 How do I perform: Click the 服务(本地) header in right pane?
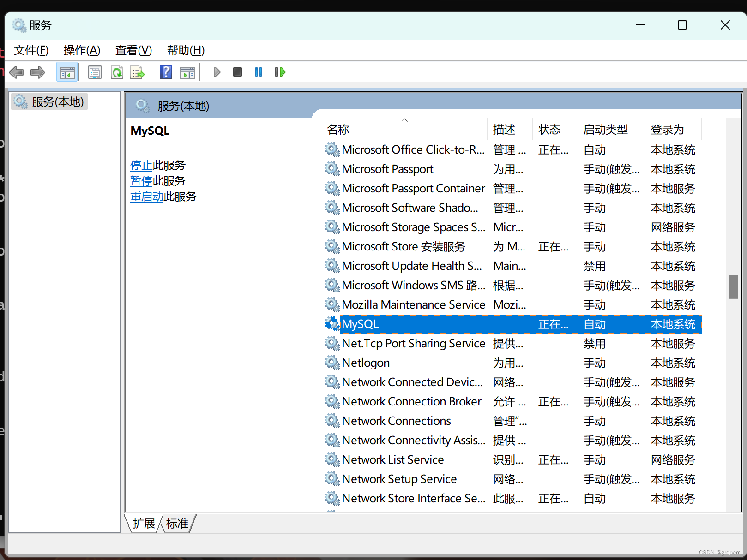point(183,106)
